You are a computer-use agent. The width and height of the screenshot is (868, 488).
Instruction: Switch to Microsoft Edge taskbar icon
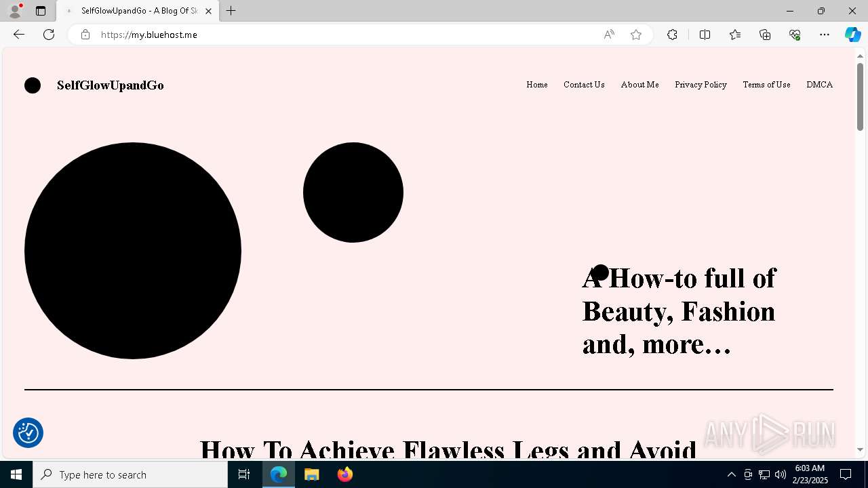click(x=279, y=474)
